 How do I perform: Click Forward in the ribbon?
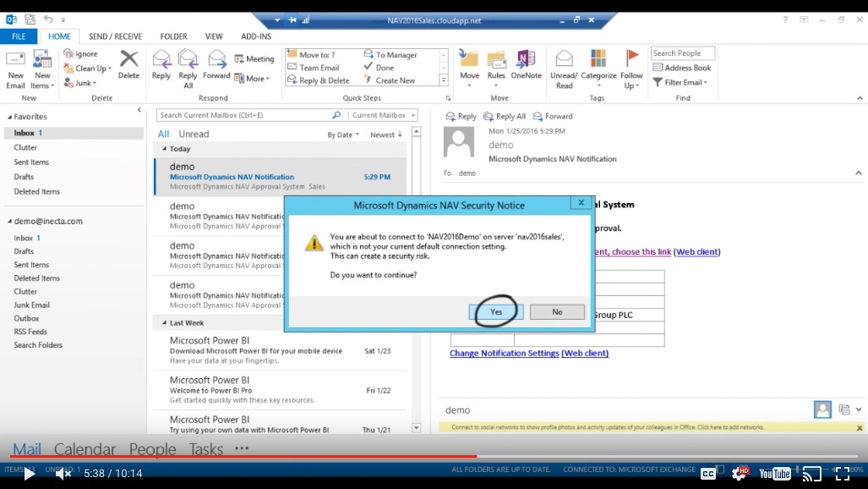tap(216, 65)
